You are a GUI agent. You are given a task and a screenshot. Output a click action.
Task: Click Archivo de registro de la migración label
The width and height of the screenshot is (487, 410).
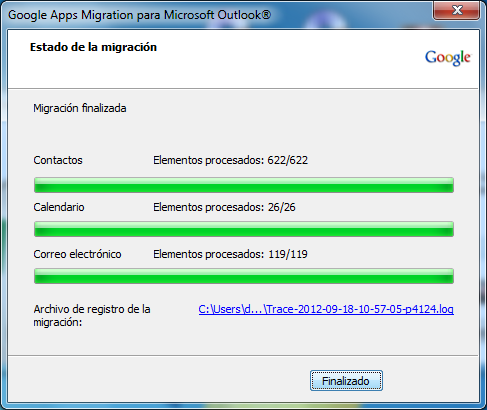92,315
